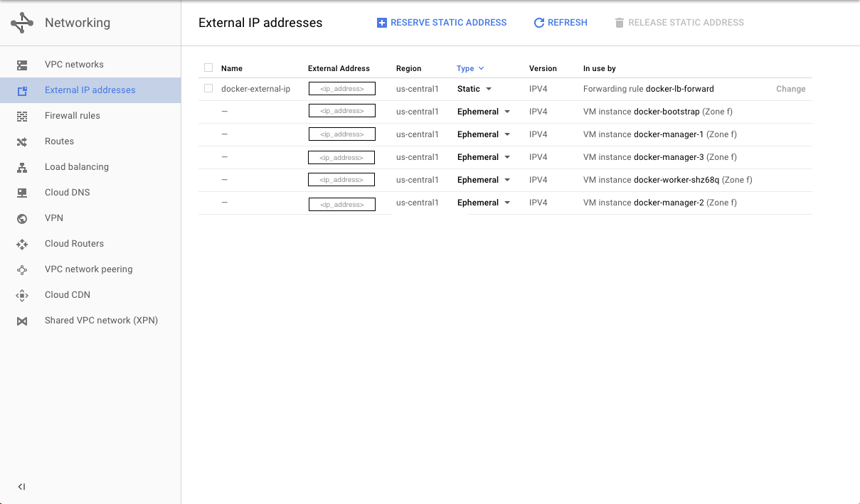Image resolution: width=860 pixels, height=504 pixels.
Task: Click Reserve Static Address button
Action: point(442,23)
